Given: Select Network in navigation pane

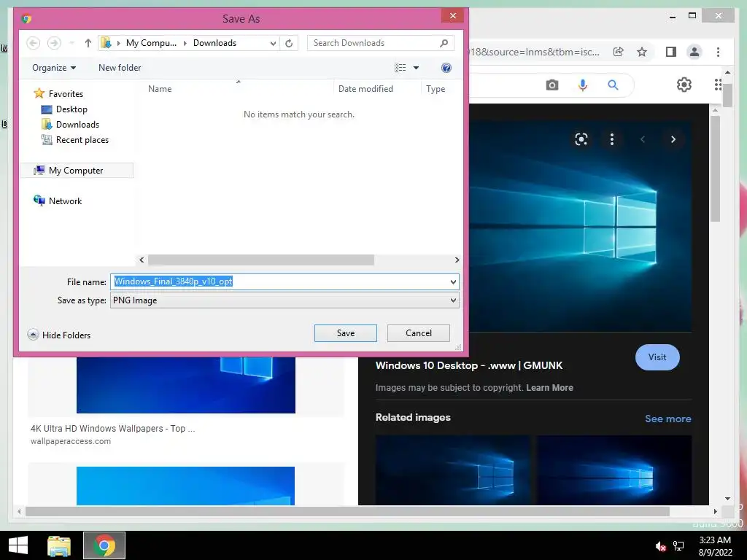Looking at the screenshot, I should tap(58, 201).
